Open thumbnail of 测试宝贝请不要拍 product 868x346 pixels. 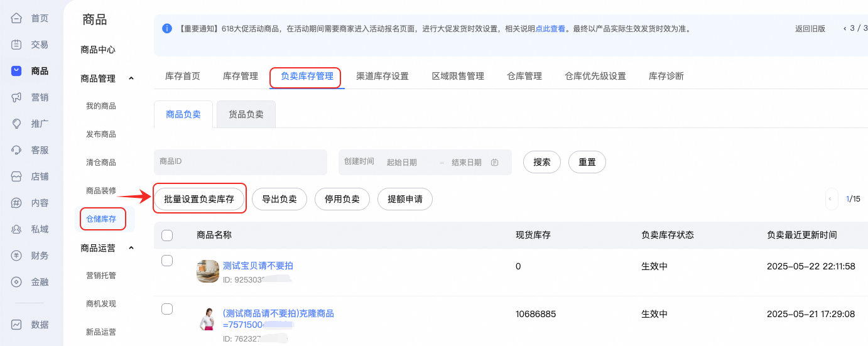coord(208,271)
